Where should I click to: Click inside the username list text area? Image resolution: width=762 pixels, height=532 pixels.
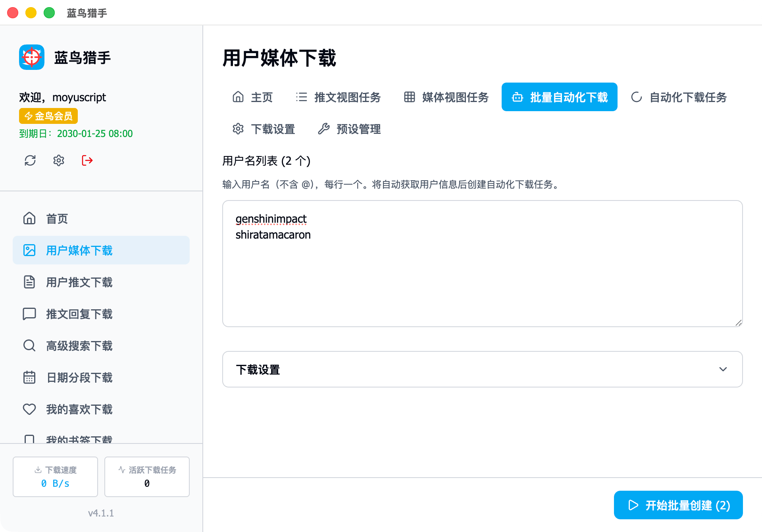click(482, 278)
